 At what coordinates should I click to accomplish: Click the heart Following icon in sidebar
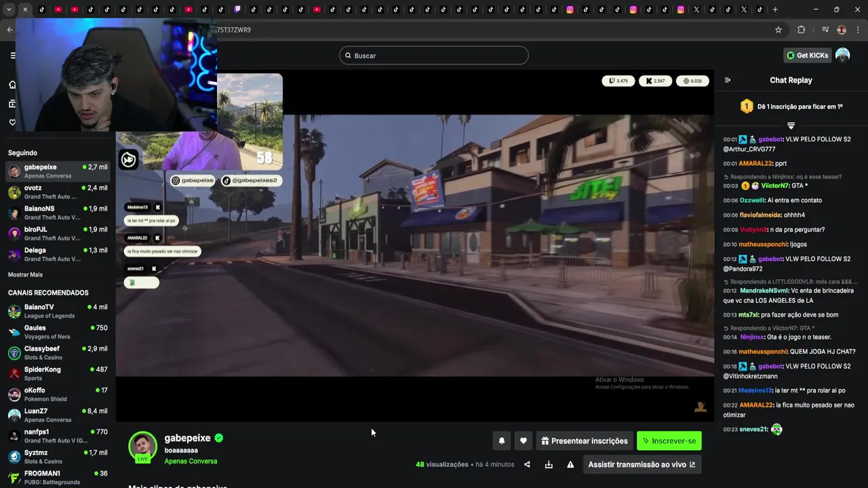point(12,123)
